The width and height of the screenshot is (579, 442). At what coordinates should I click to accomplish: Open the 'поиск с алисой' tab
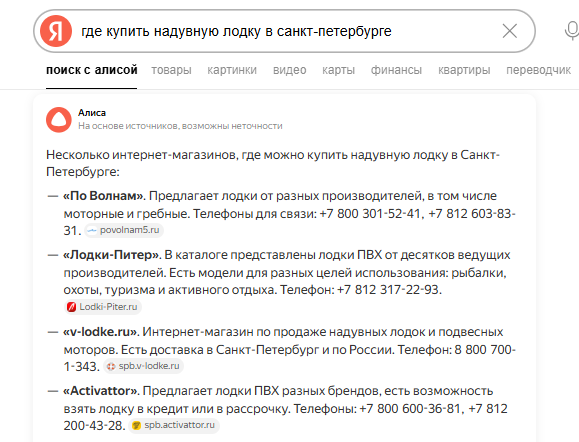(92, 70)
